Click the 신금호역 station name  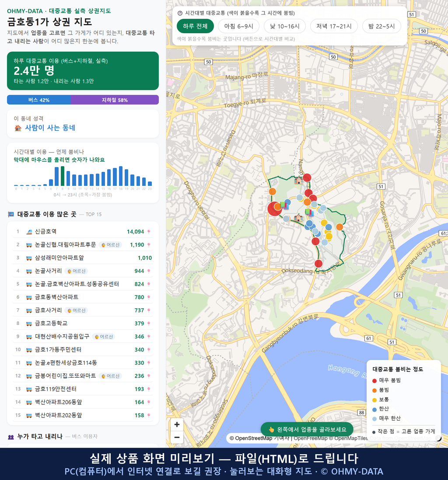[45, 232]
